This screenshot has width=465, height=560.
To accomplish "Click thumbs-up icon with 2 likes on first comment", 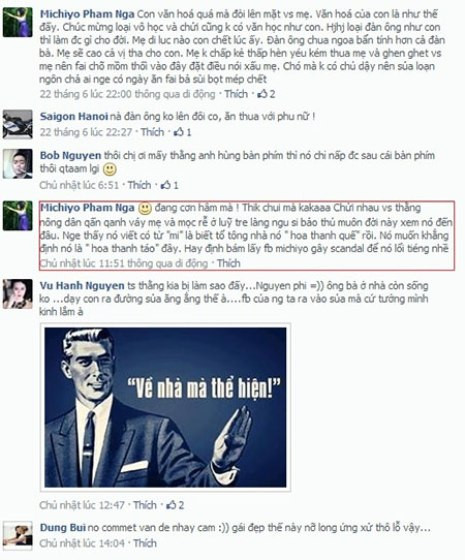I will point(266,94).
